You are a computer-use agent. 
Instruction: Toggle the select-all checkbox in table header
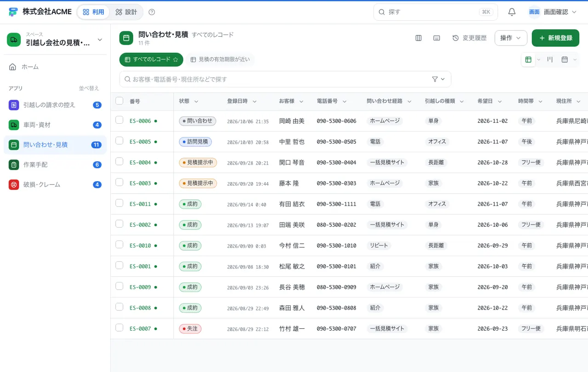(119, 101)
